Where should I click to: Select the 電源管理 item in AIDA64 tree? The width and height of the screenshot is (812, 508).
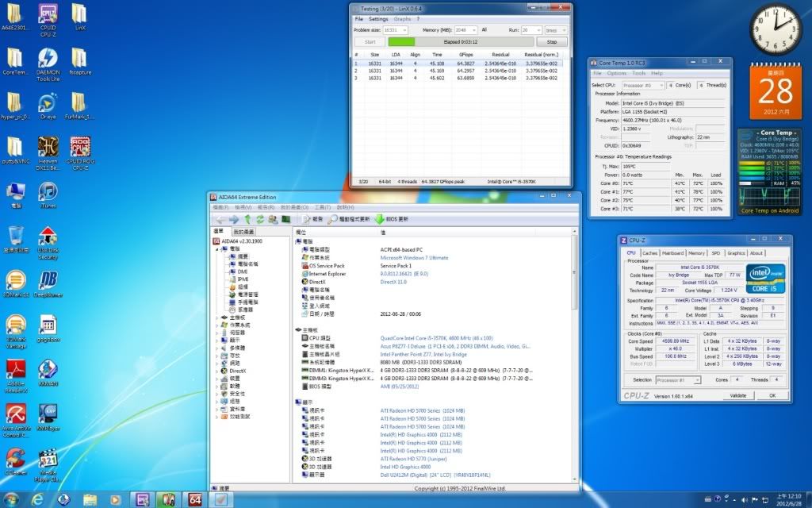click(x=243, y=294)
